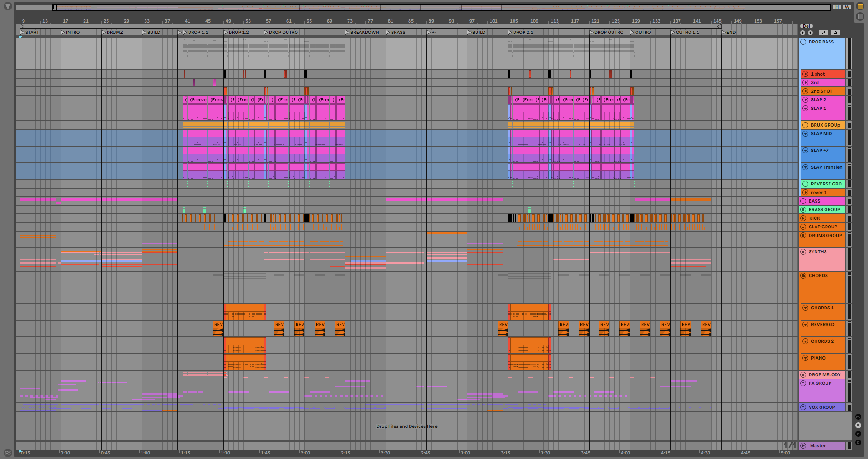Click the unfold icon on SLAP 2 track
The width and height of the screenshot is (868, 459).
(805, 99)
